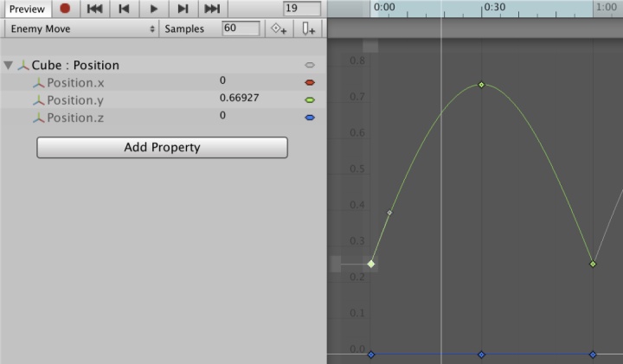The width and height of the screenshot is (623, 364).
Task: Select the Cube : Position row
Action: (163, 65)
